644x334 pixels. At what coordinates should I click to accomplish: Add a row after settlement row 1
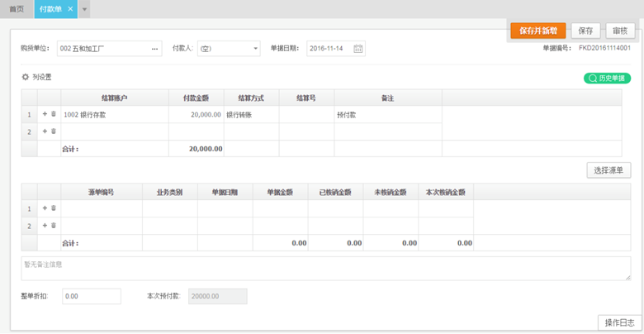[45, 114]
